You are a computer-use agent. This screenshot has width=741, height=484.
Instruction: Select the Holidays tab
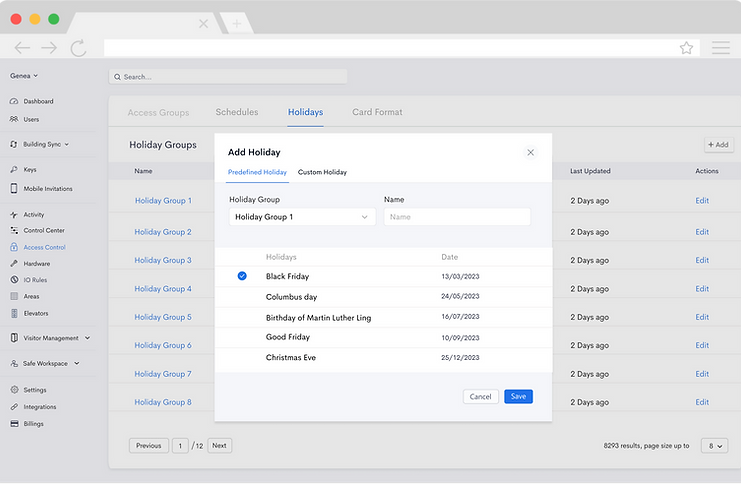[x=305, y=112]
